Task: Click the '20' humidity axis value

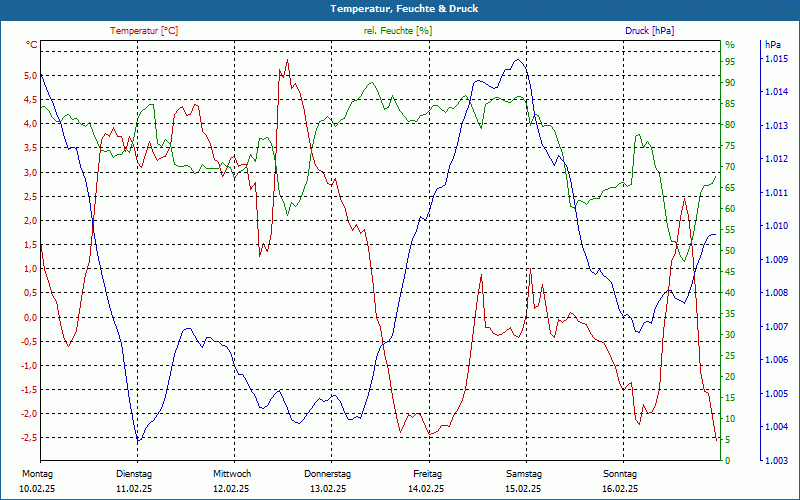Action: point(730,377)
